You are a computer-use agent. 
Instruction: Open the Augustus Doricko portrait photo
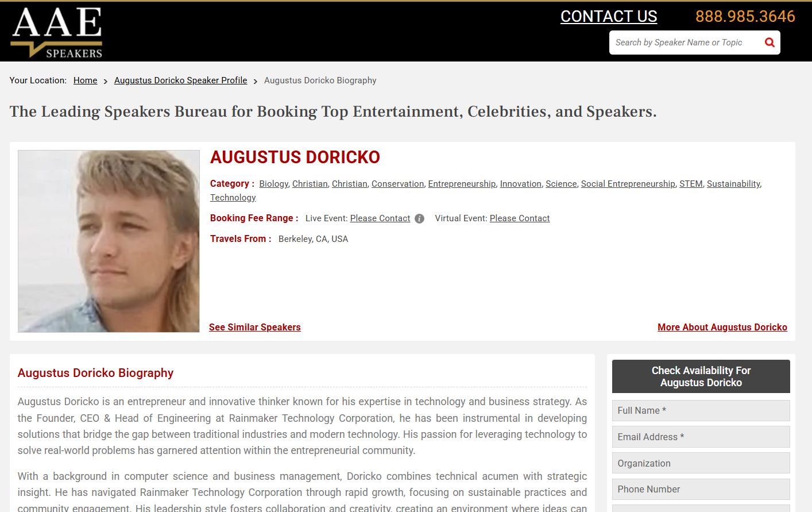click(109, 241)
